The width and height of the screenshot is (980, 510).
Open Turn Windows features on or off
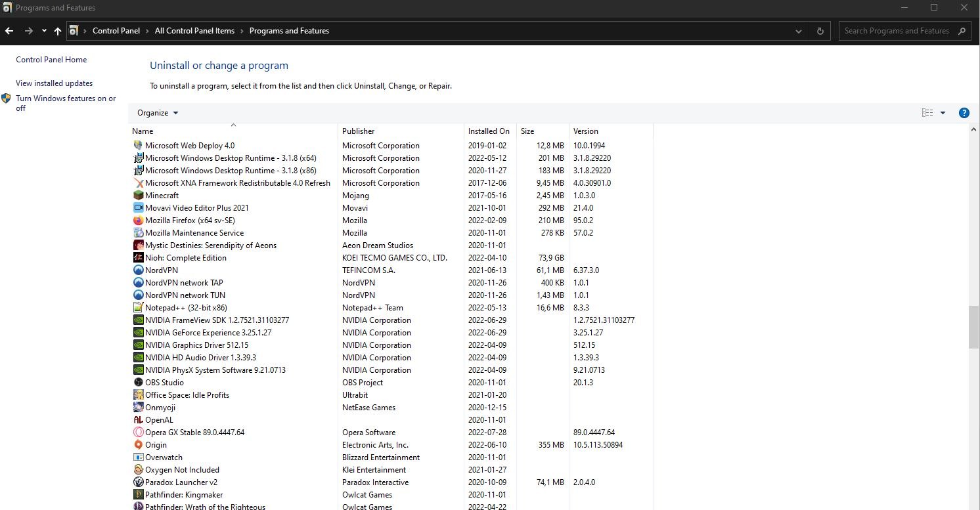coord(66,103)
